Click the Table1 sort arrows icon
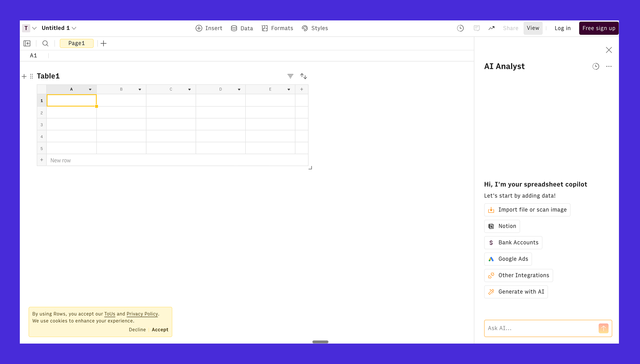Image resolution: width=640 pixels, height=364 pixels. [304, 76]
